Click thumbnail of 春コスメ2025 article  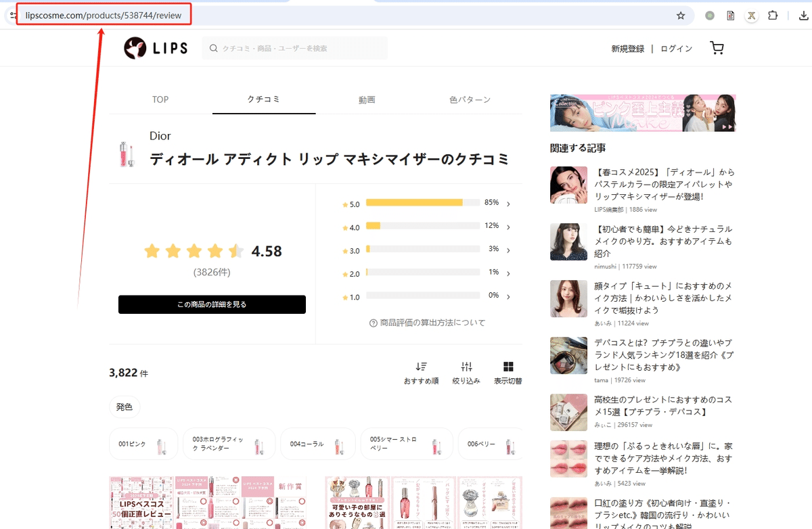pyautogui.click(x=568, y=185)
